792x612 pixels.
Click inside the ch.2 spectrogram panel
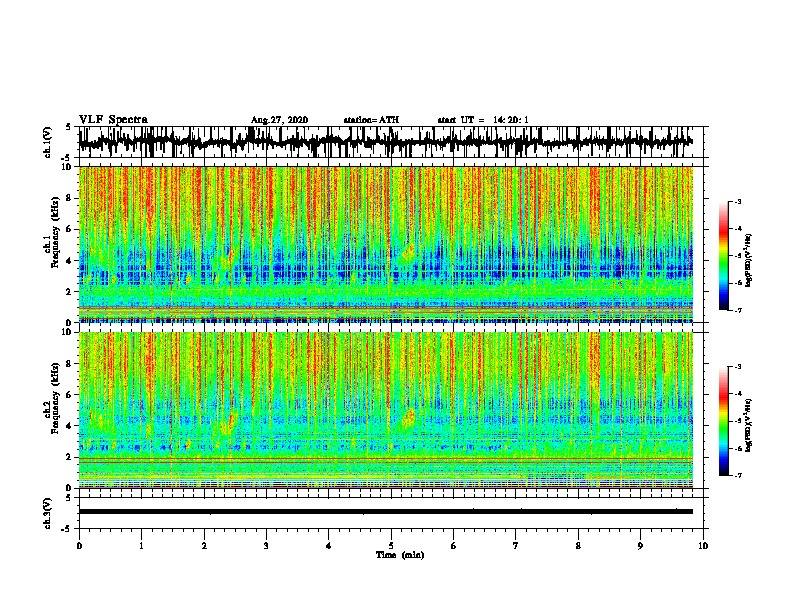click(385, 410)
